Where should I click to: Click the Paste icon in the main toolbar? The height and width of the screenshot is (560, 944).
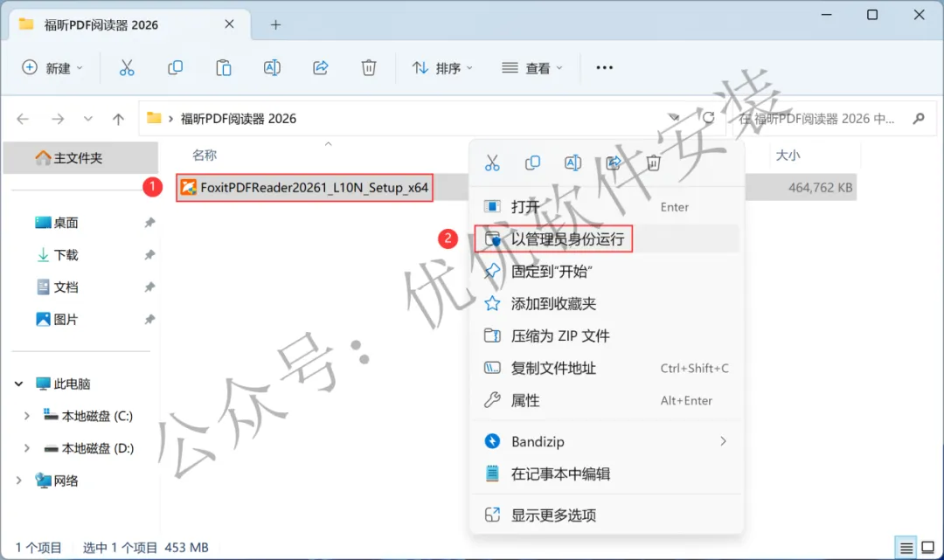point(224,68)
